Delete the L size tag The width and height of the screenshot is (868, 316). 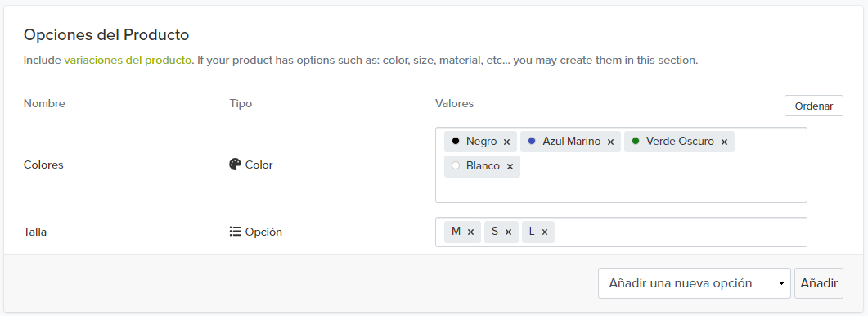tap(545, 232)
